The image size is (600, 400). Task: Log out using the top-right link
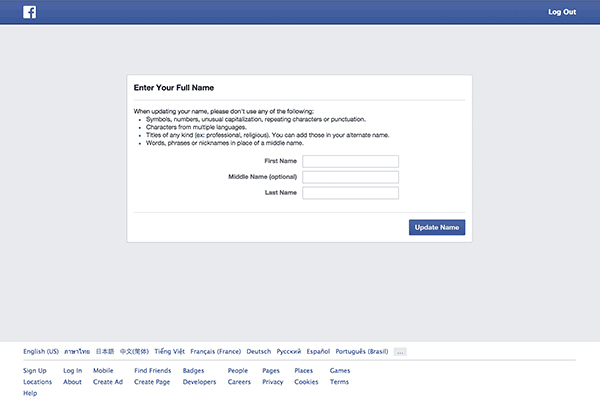pyautogui.click(x=562, y=12)
